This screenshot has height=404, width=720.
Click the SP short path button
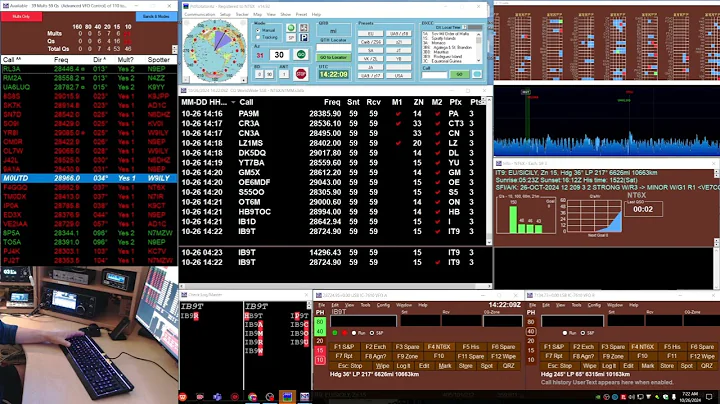click(x=291, y=38)
